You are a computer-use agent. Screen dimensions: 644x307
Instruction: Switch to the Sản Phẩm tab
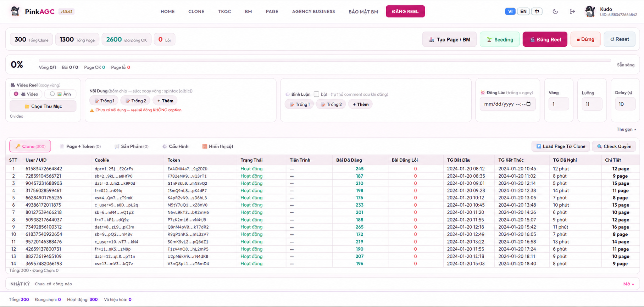(131, 146)
